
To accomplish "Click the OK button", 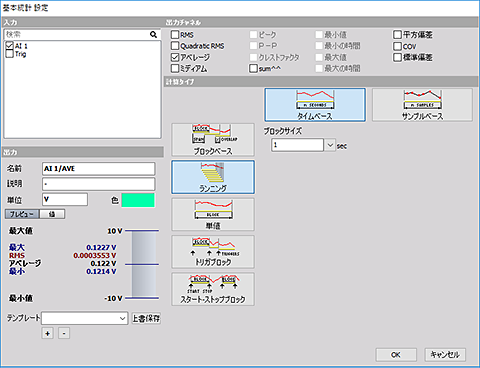I will tap(396, 355).
